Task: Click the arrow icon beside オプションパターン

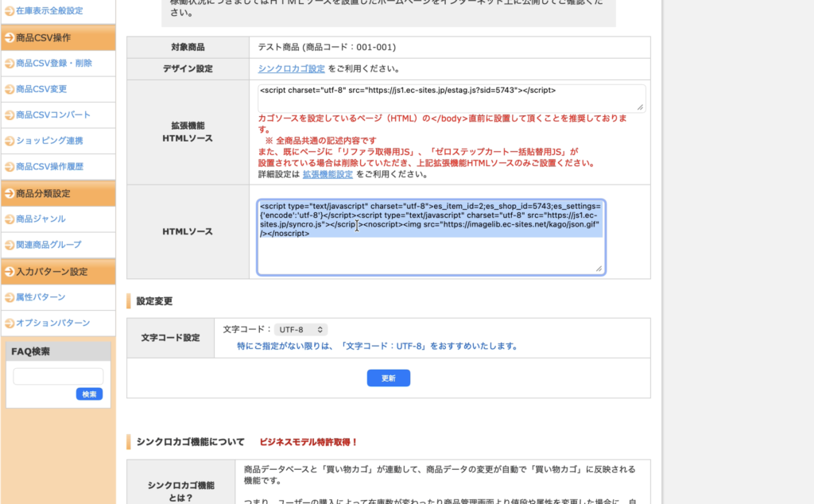Action: coord(10,324)
